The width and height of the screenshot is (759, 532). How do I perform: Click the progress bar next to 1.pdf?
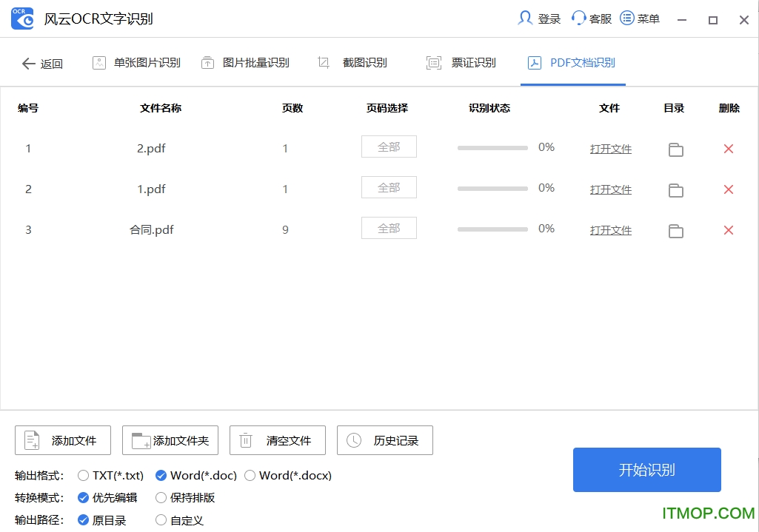492,188
